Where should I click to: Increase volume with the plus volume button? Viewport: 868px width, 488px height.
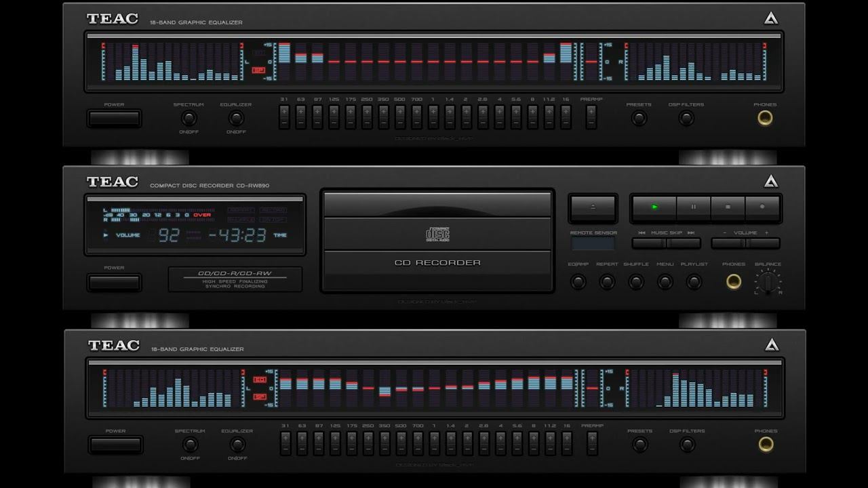tap(763, 243)
